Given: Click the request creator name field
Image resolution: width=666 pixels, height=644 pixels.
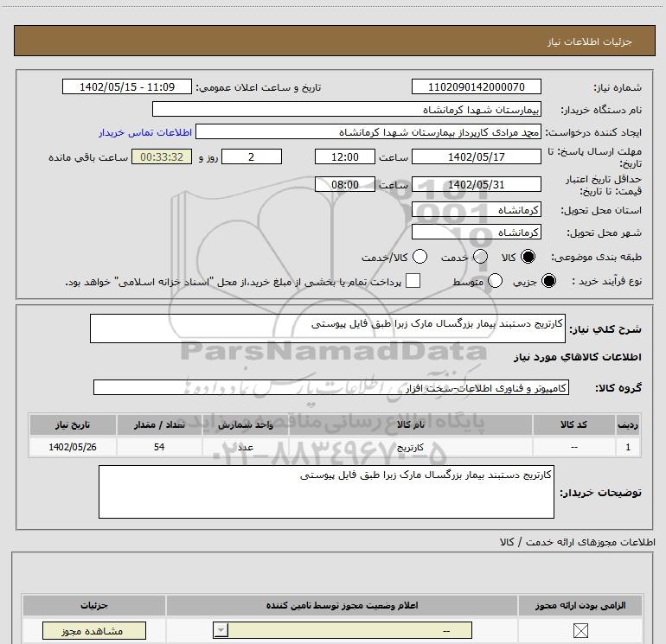Looking at the screenshot, I should 368,132.
